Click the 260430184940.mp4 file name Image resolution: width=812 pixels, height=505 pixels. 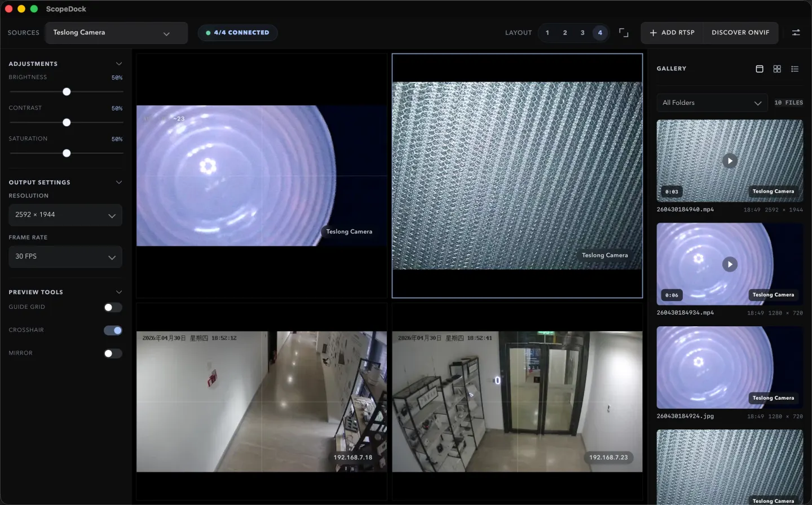click(685, 210)
